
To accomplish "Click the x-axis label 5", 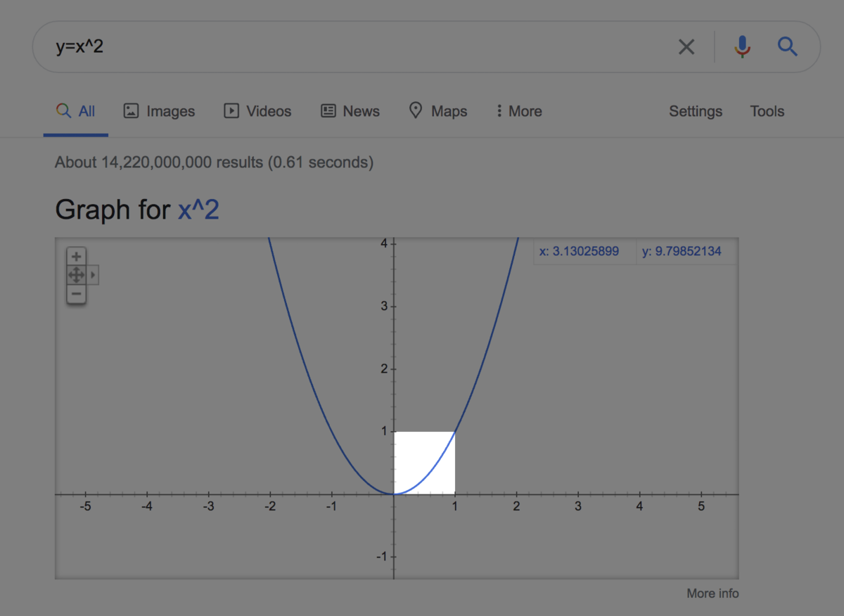I will pyautogui.click(x=701, y=506).
